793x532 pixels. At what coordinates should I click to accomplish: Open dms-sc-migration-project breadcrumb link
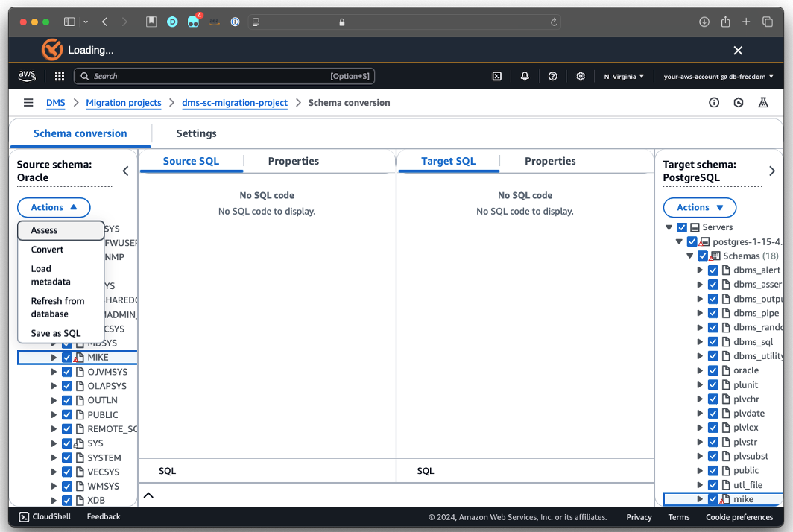click(x=235, y=103)
